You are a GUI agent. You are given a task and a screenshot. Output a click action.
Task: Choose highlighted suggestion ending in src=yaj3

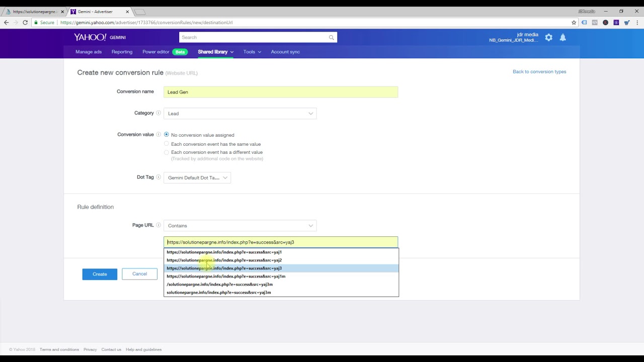281,268
